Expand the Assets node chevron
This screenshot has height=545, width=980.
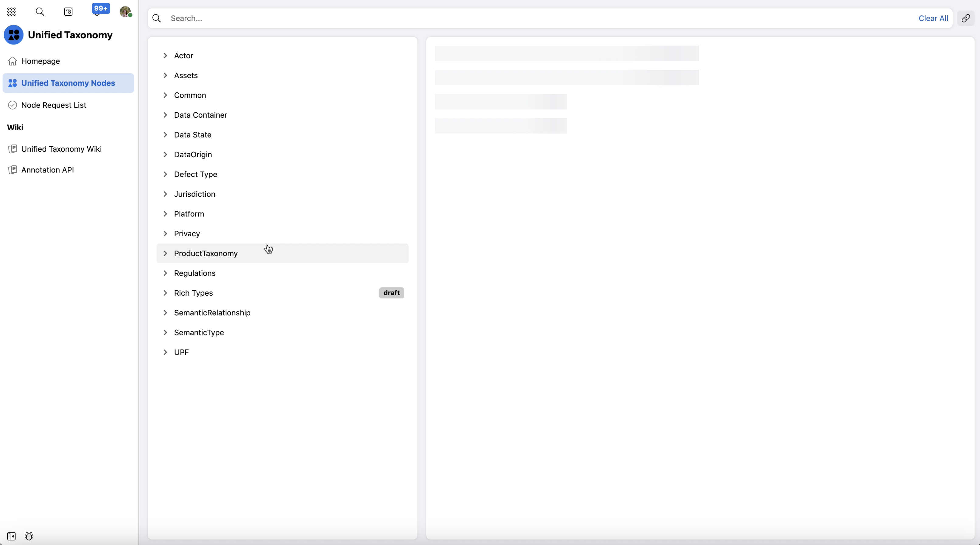coord(165,75)
